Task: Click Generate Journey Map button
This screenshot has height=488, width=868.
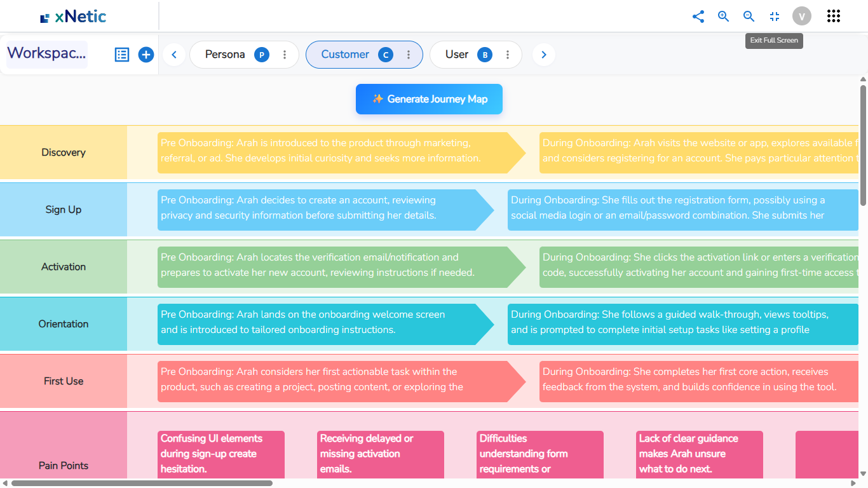Action: click(429, 99)
